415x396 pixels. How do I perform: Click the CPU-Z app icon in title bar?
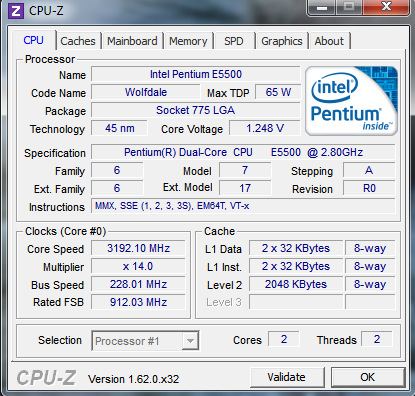pyautogui.click(x=16, y=11)
